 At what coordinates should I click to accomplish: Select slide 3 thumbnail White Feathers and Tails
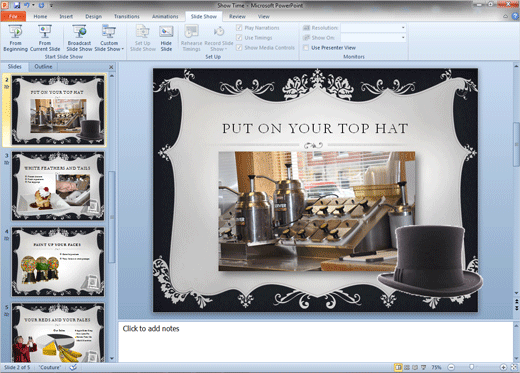click(58, 186)
